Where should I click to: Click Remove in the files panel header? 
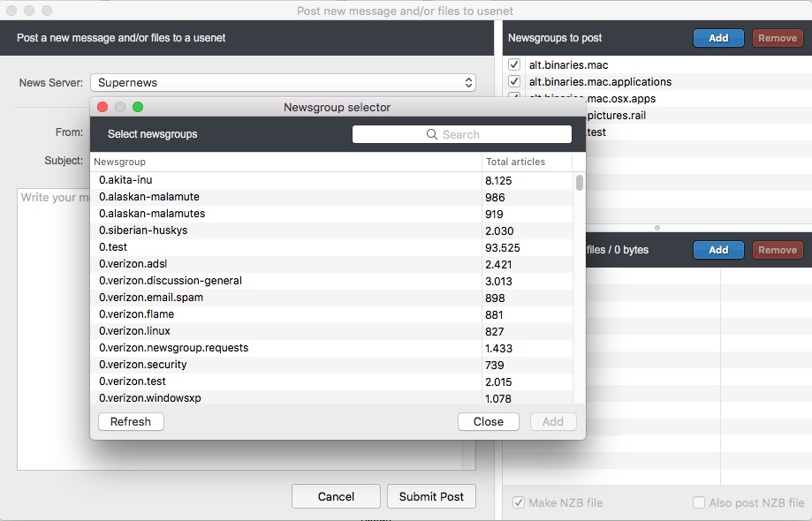coord(778,250)
